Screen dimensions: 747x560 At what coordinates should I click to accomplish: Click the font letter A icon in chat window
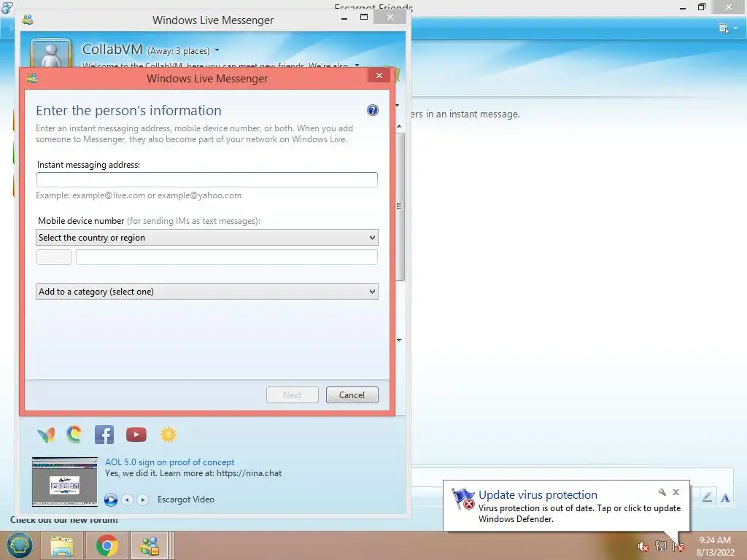tap(726, 498)
